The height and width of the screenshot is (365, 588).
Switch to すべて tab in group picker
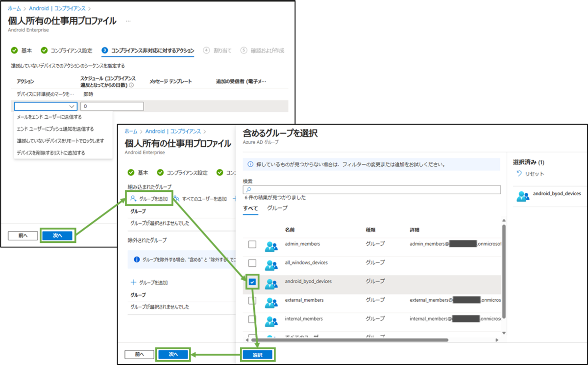pyautogui.click(x=250, y=209)
